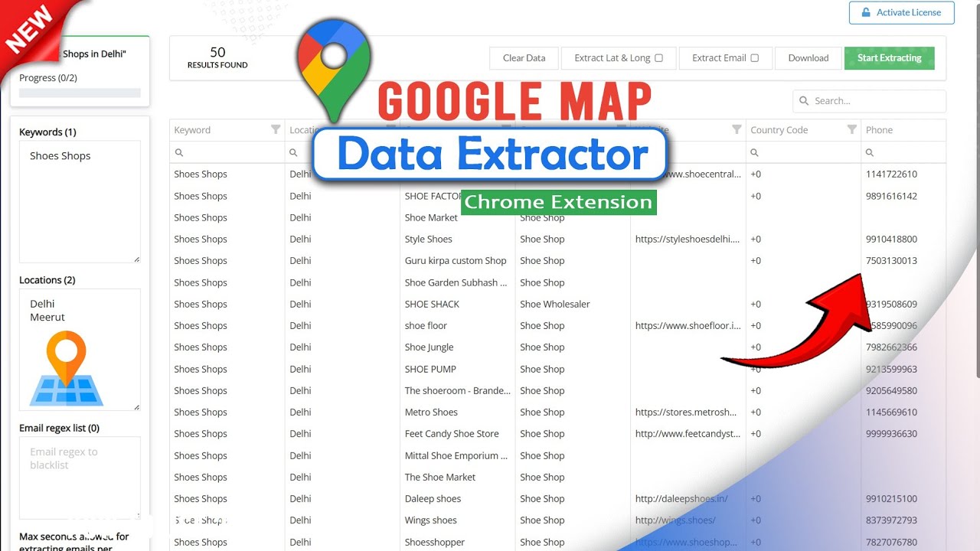Select the Guru kirpa custom Shop cell
980x551 pixels.
(x=456, y=261)
